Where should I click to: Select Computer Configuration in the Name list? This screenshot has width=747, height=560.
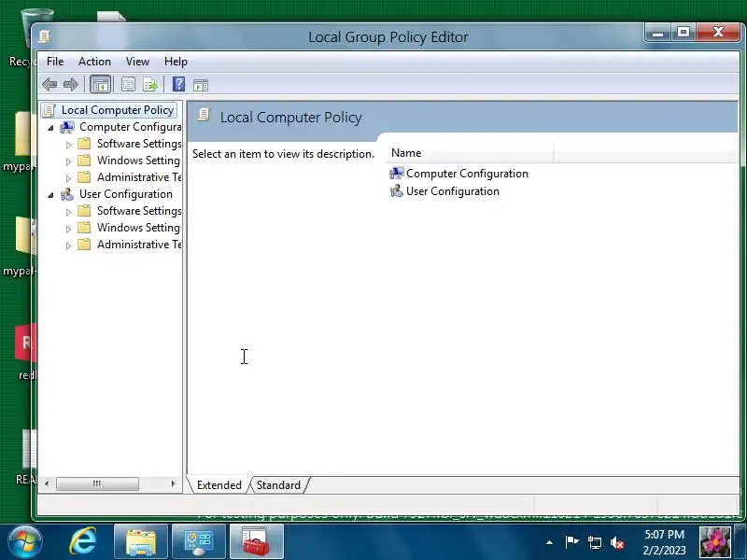click(467, 174)
